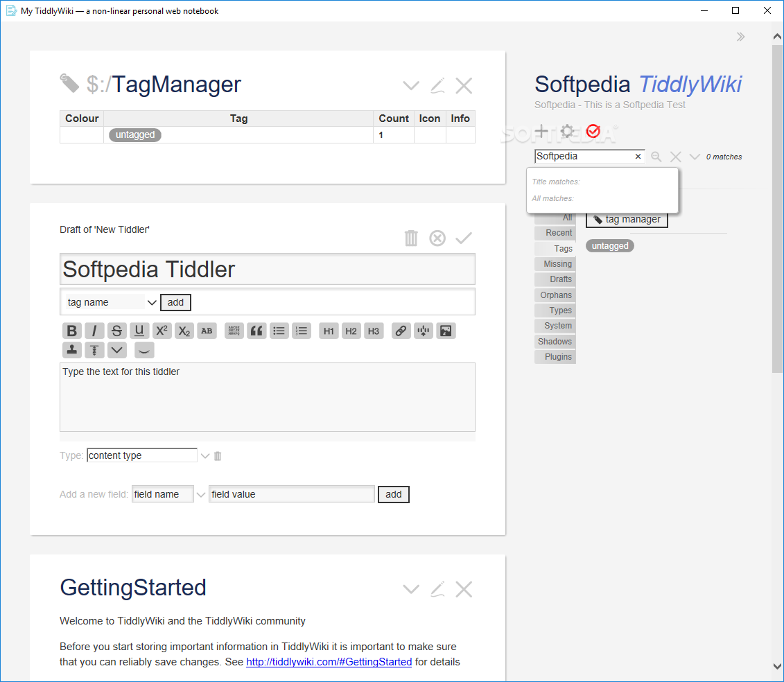
Task: Switch to the Orphans tab
Action: click(555, 295)
